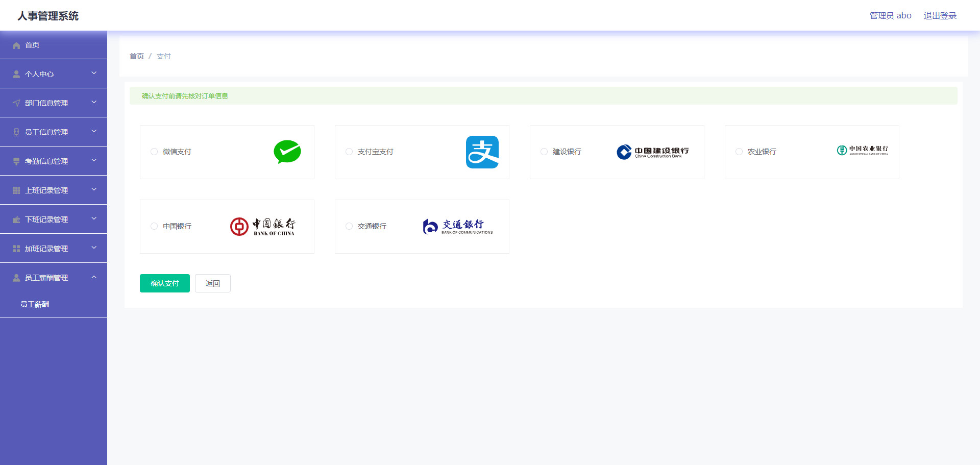Expand the 加班记录管理 chevron

click(x=94, y=248)
